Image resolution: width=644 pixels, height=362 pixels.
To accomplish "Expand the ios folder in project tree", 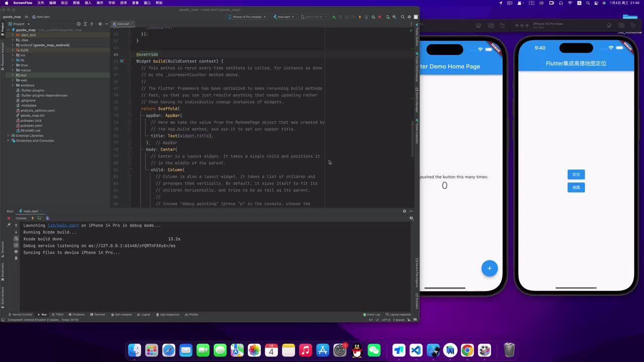I will point(13,55).
